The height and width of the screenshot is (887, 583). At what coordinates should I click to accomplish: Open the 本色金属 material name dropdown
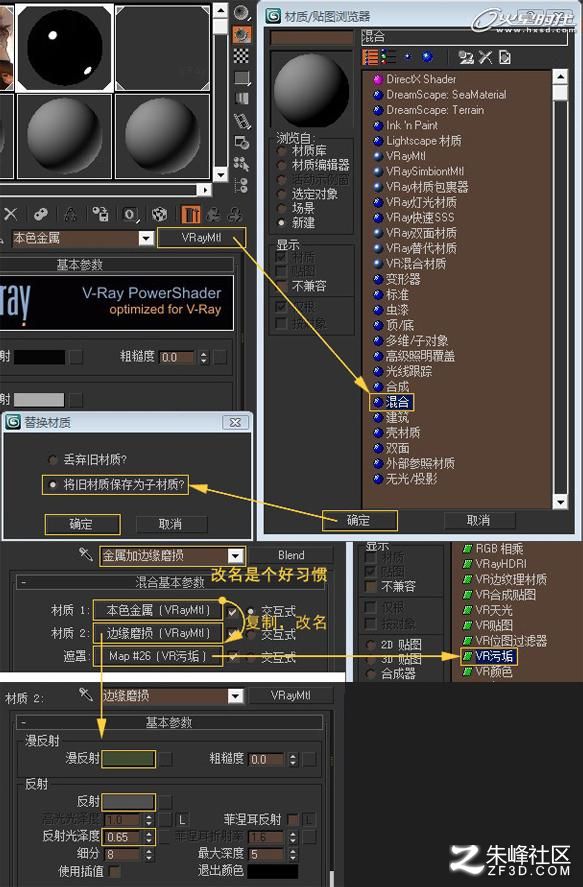146,238
